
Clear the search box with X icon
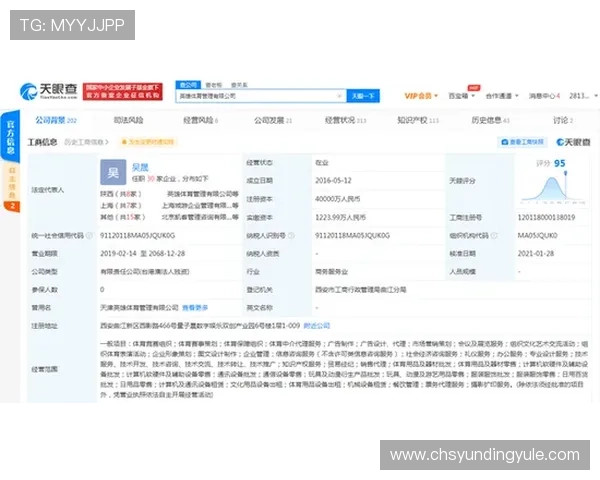pos(339,96)
